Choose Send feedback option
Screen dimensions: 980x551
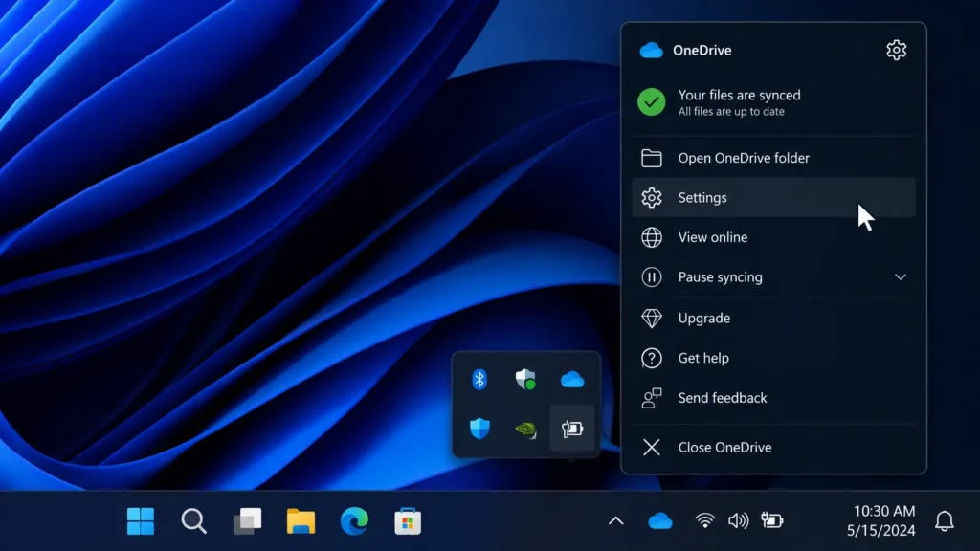pyautogui.click(x=773, y=398)
